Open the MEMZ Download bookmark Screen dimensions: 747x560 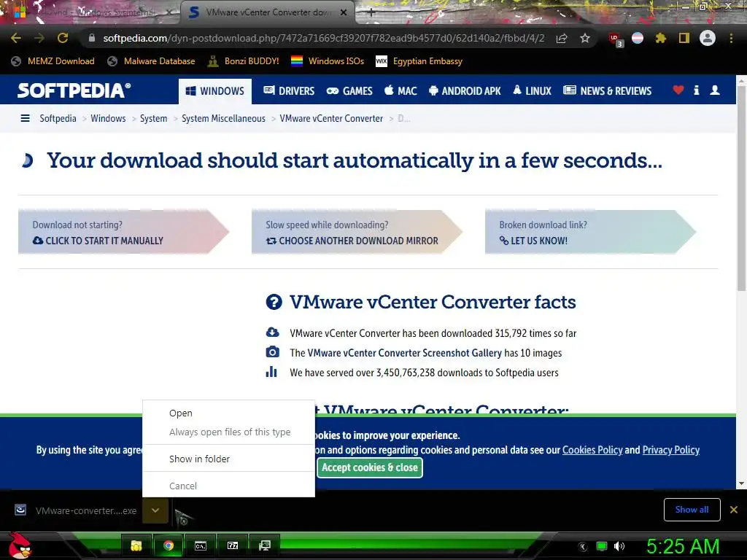(53, 61)
